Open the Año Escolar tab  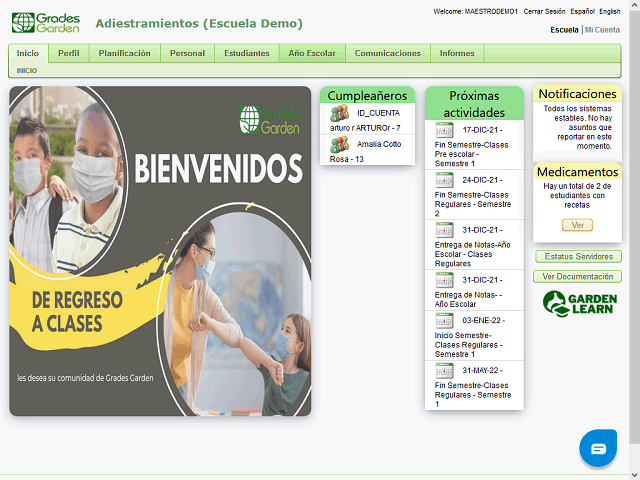[312, 53]
